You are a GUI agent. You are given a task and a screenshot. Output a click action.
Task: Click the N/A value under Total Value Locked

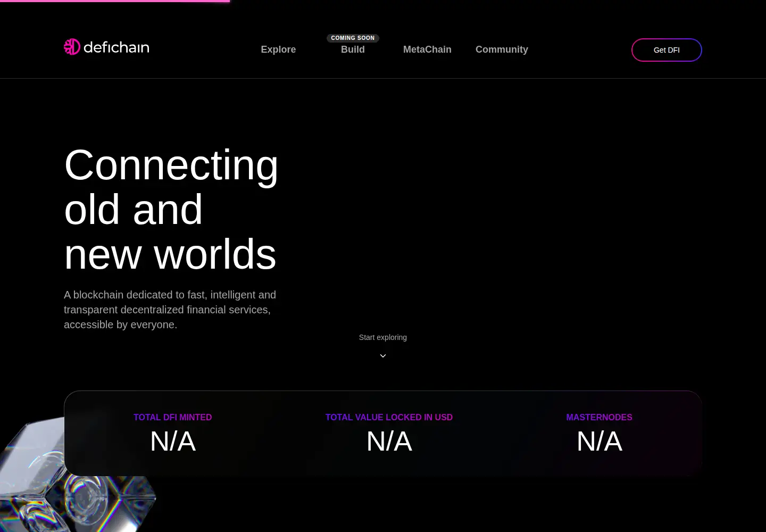tap(389, 442)
